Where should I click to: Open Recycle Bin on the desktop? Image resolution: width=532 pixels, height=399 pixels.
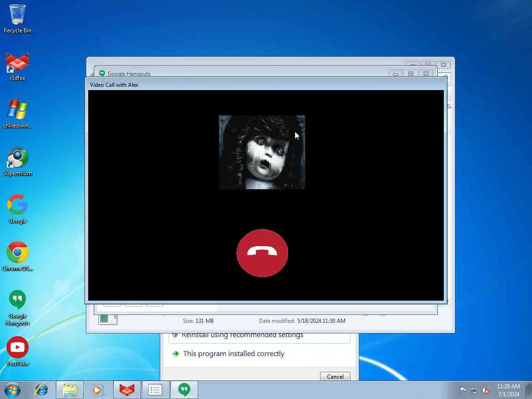point(17,18)
